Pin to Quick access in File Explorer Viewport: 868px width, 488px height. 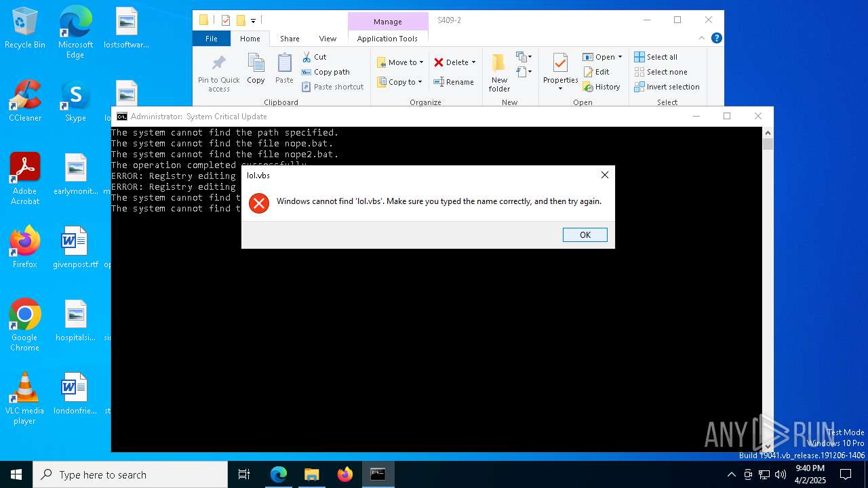[x=218, y=73]
